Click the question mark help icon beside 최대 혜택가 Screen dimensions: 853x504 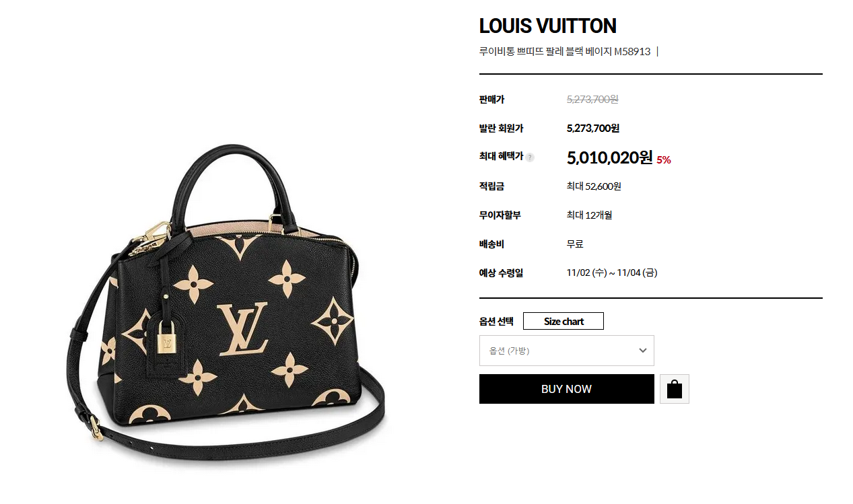[530, 157]
